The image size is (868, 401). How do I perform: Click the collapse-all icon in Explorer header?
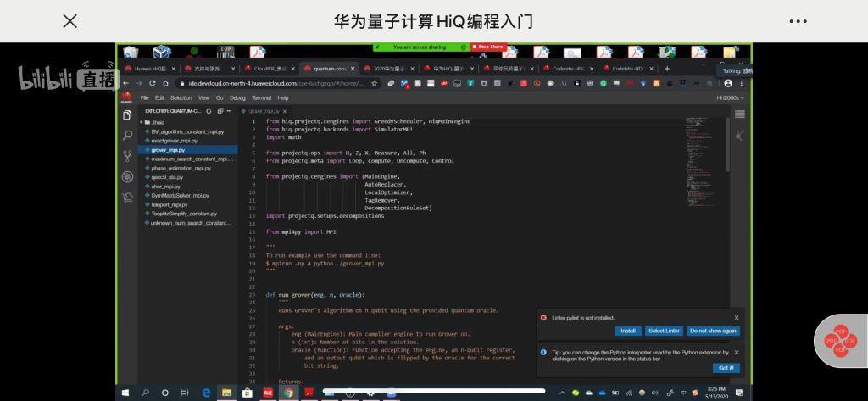pyautogui.click(x=219, y=111)
